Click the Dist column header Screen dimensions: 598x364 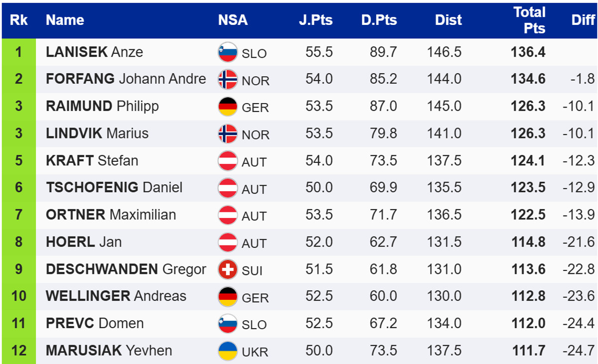pos(448,20)
